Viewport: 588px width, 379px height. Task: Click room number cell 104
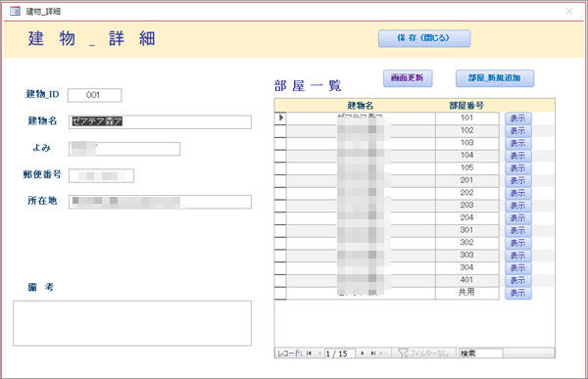(467, 156)
